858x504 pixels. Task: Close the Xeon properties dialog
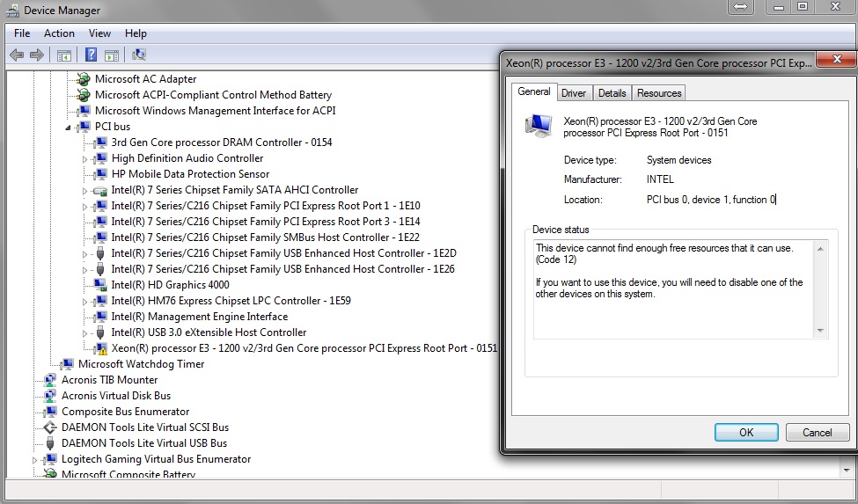coord(836,60)
